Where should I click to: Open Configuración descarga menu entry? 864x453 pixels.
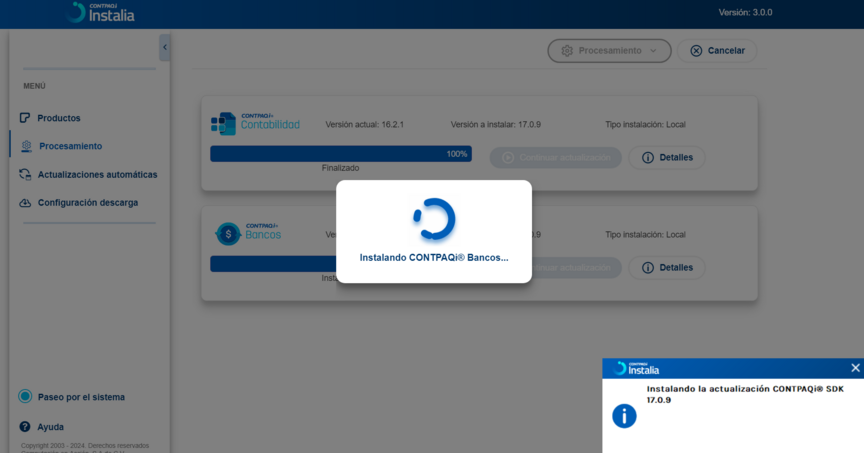[x=88, y=203]
